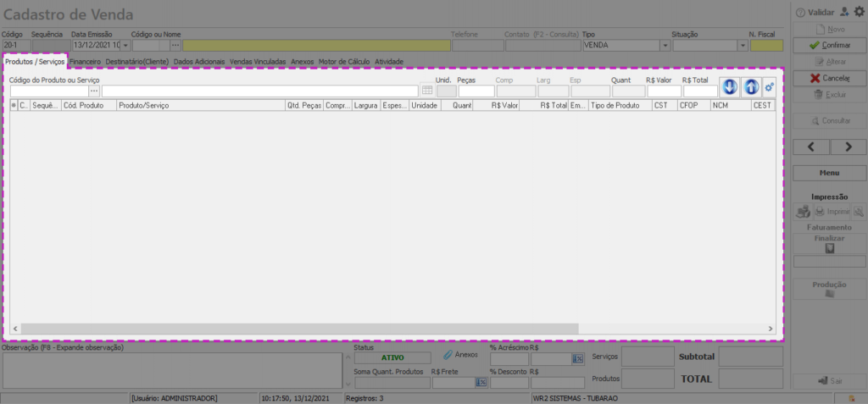Click the blue down arrow icon

click(x=730, y=87)
